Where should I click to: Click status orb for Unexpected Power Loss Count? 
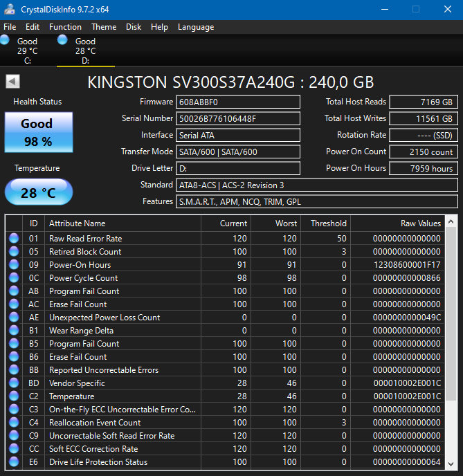15,318
